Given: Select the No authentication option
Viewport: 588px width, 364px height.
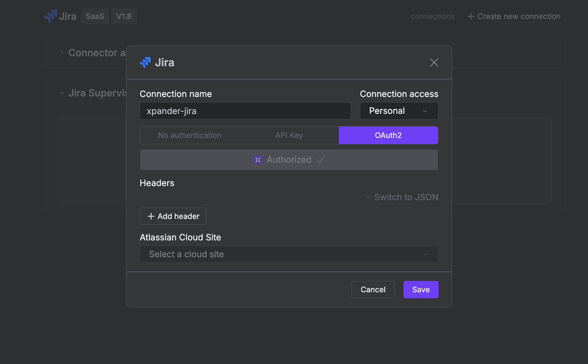Looking at the screenshot, I should 190,135.
